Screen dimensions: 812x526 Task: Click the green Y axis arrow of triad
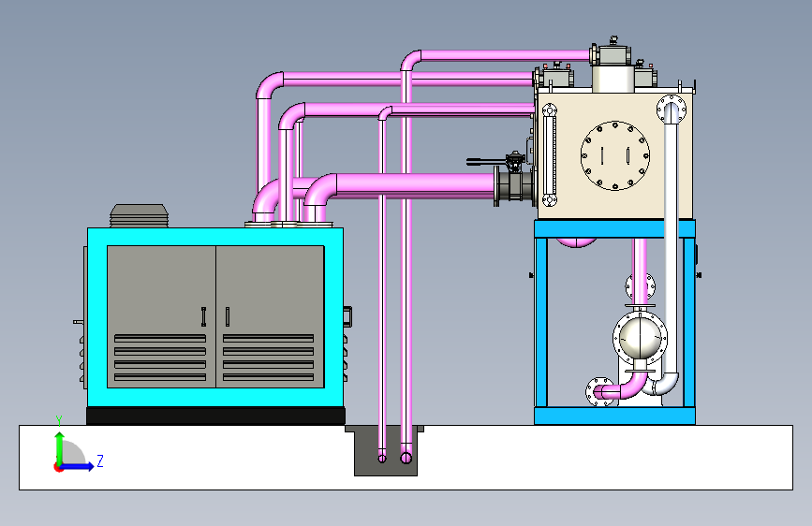60,446
